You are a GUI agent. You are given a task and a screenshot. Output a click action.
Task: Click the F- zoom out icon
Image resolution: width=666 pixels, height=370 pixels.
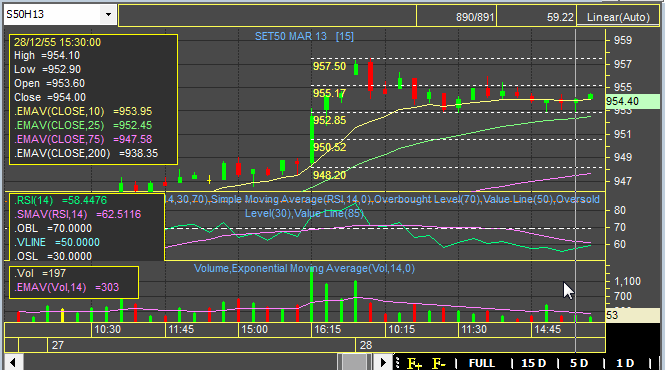point(438,364)
